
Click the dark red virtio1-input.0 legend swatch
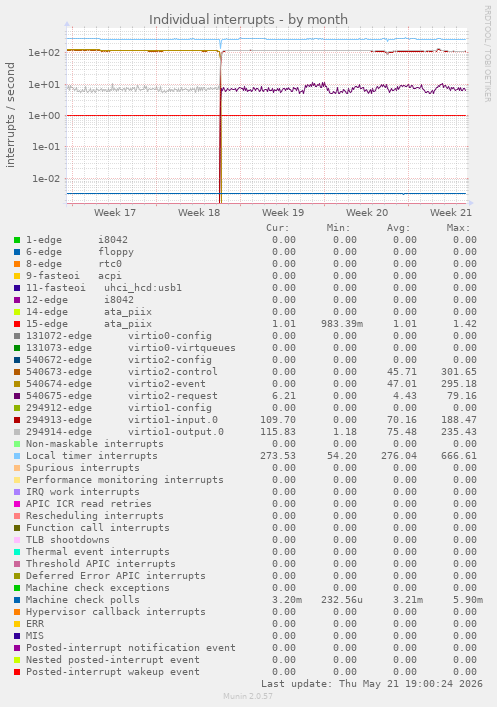17,420
